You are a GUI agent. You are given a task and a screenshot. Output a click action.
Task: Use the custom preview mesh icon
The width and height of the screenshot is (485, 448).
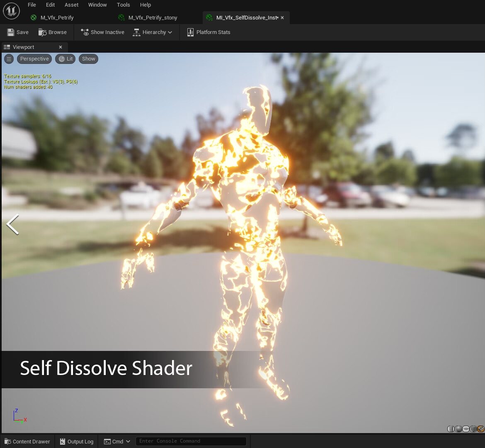(481, 429)
